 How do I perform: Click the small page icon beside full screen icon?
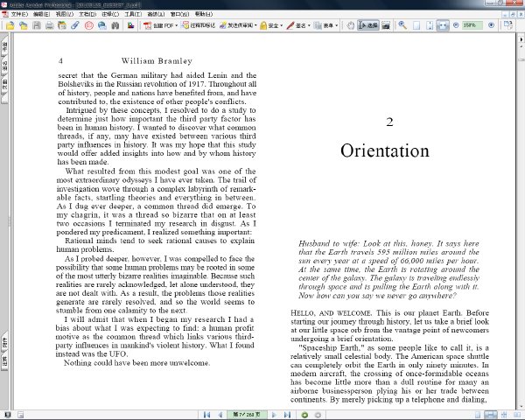tap(20, 415)
